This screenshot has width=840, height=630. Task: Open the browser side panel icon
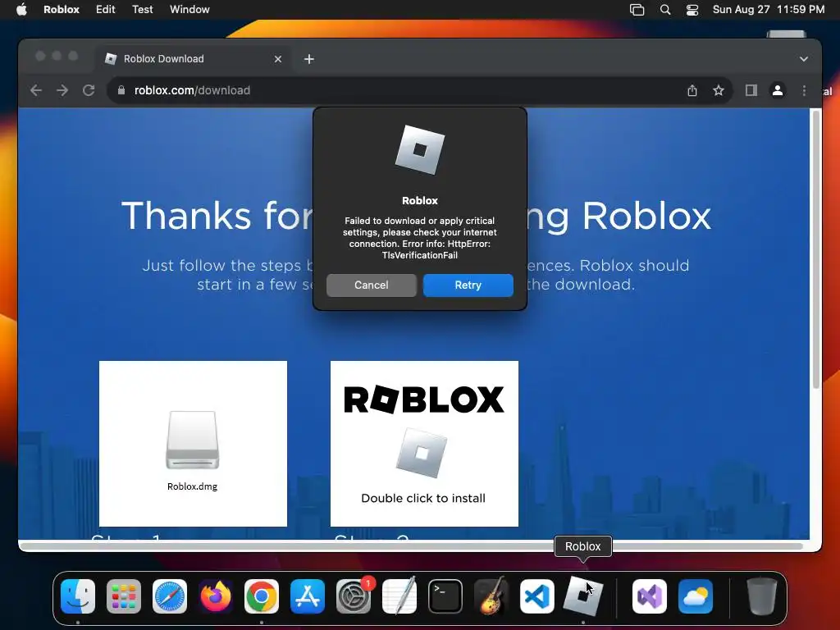[751, 90]
